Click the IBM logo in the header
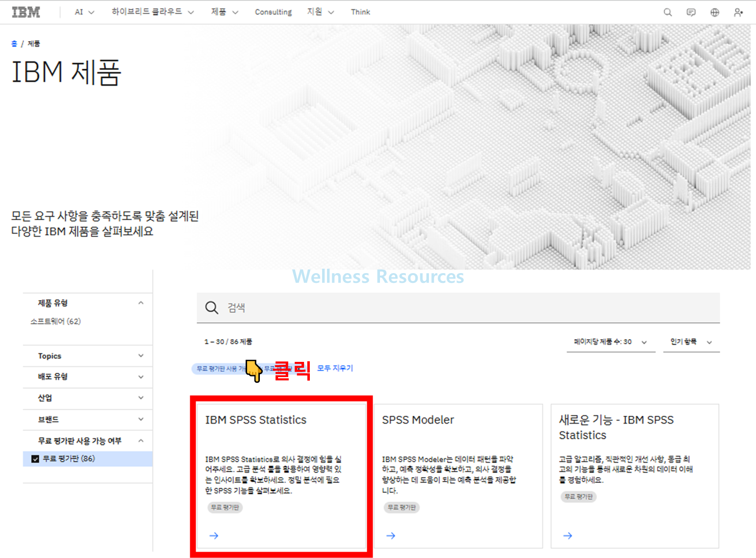This screenshot has height=558, width=756. 26,12
